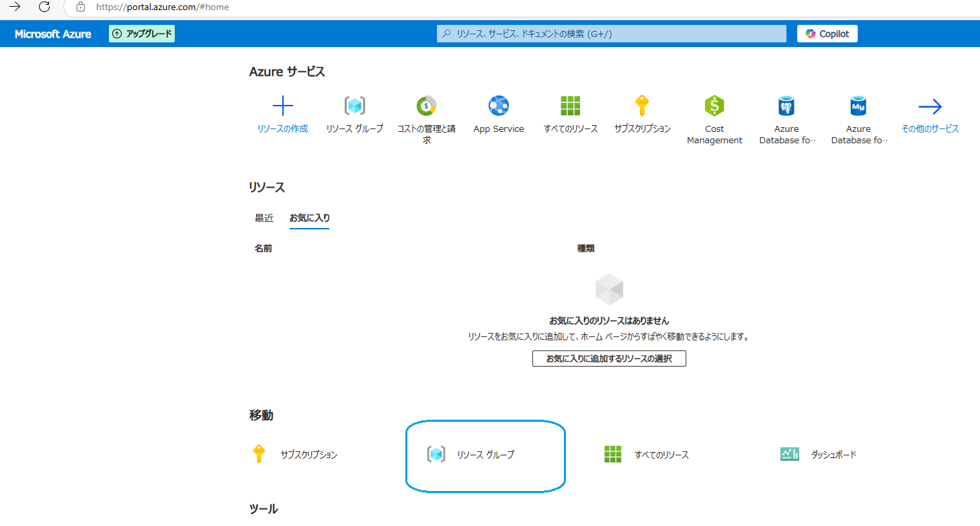
Task: Click すべてのリソース grid icon under 移動
Action: pyautogui.click(x=612, y=455)
